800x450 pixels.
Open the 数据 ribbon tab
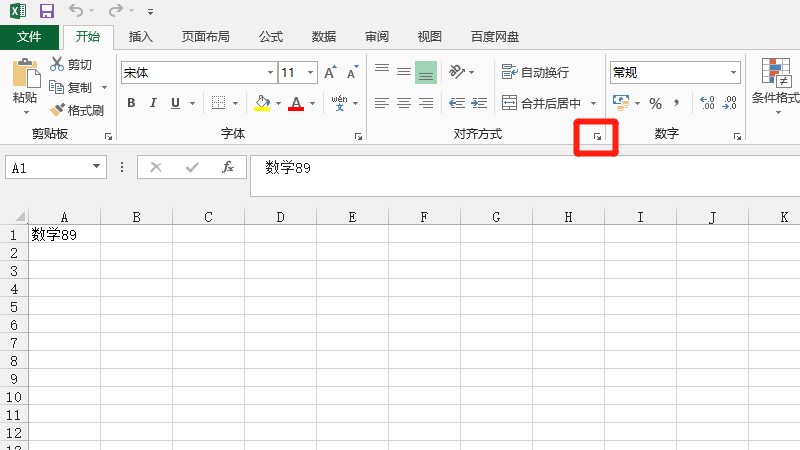coord(323,37)
